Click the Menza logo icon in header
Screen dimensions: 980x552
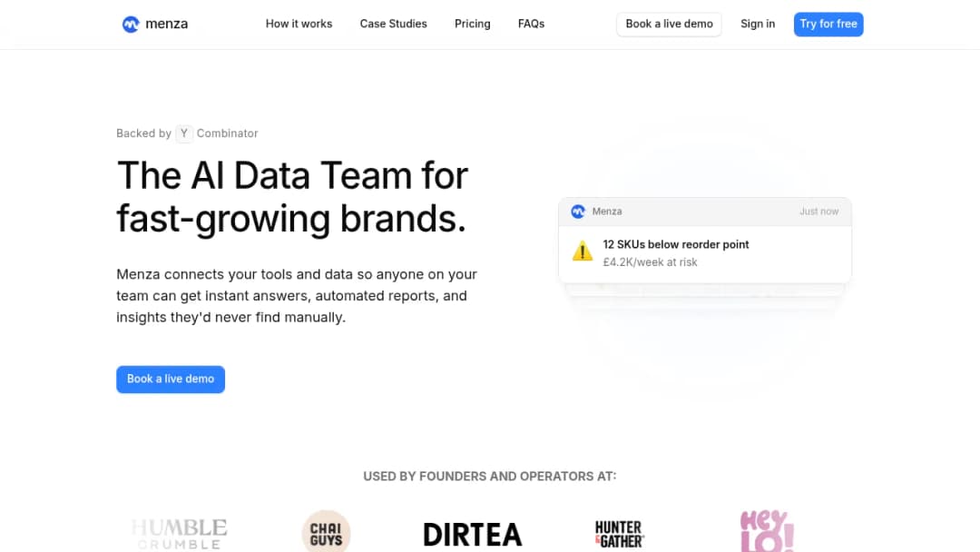click(131, 25)
